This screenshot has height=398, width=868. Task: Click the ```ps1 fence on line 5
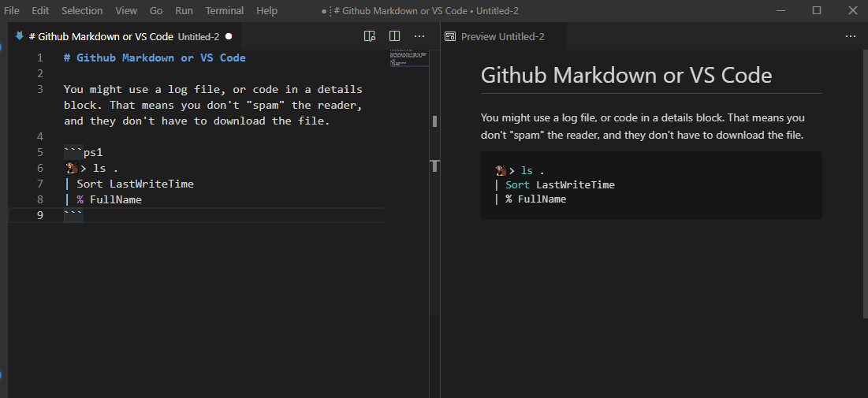coord(83,152)
